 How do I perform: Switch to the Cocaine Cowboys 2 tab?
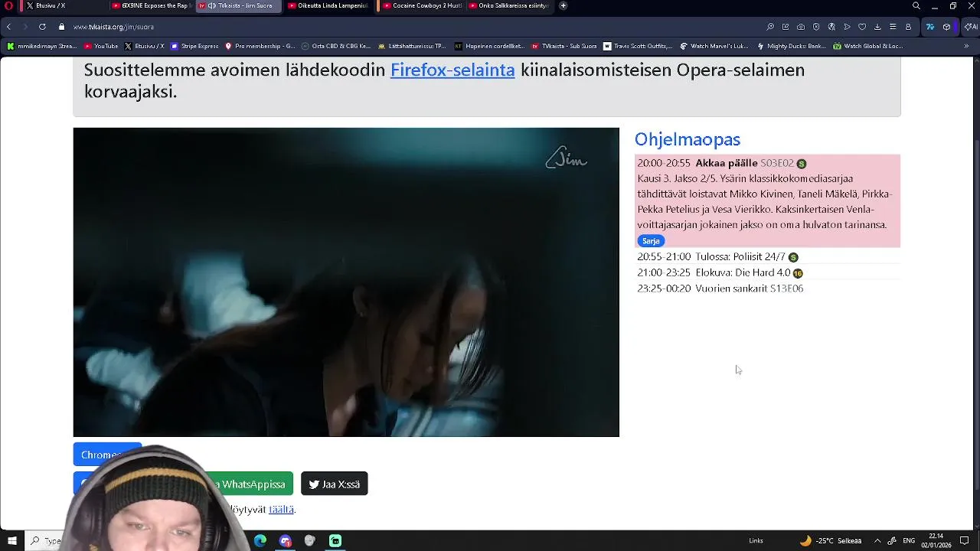click(x=422, y=6)
